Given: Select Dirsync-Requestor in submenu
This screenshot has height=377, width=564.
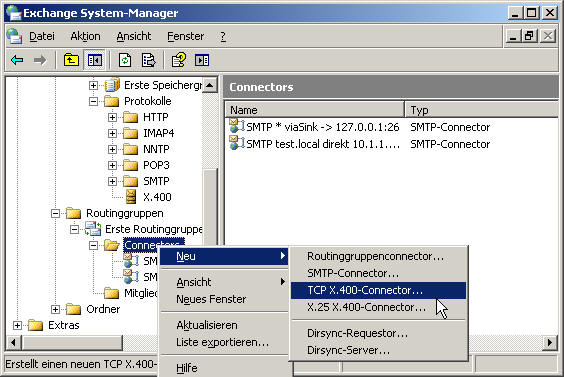Looking at the screenshot, I should tap(378, 333).
